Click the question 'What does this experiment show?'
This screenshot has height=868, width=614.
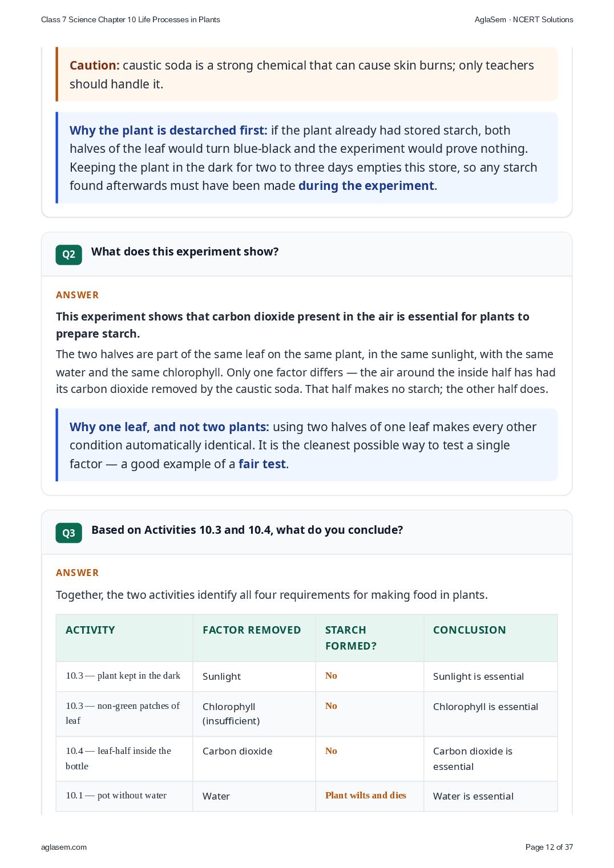pyautogui.click(x=185, y=252)
